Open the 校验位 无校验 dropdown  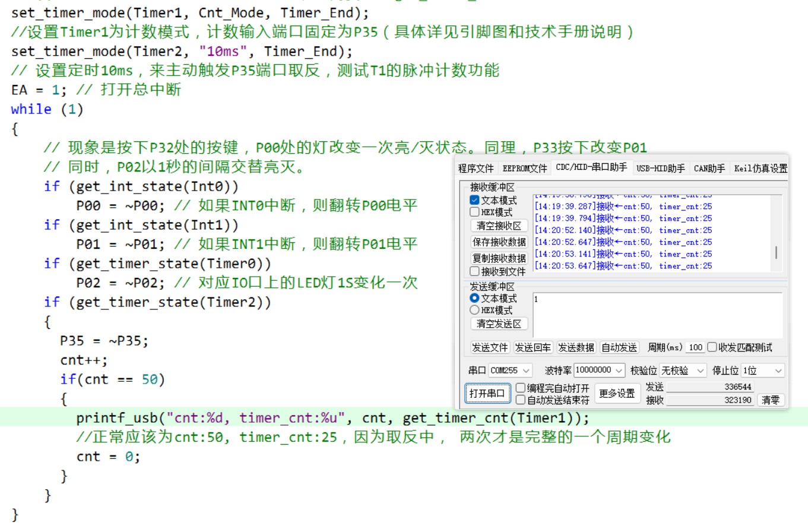[x=683, y=370]
